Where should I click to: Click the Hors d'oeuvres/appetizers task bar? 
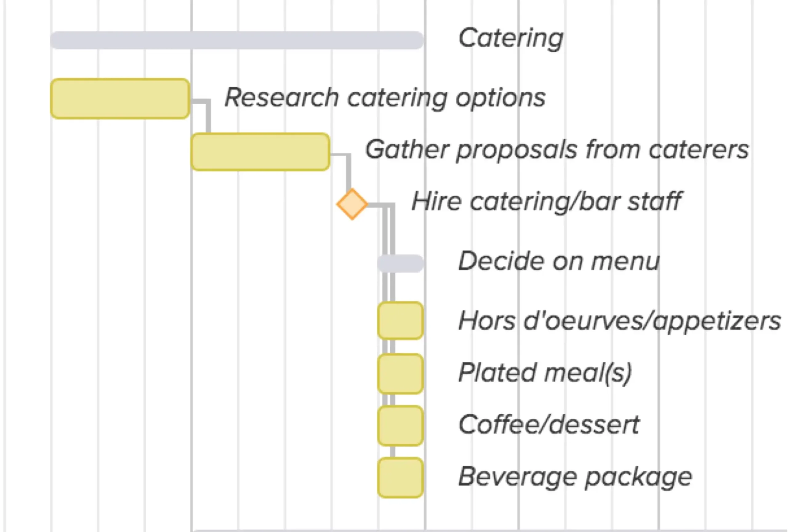click(x=400, y=320)
